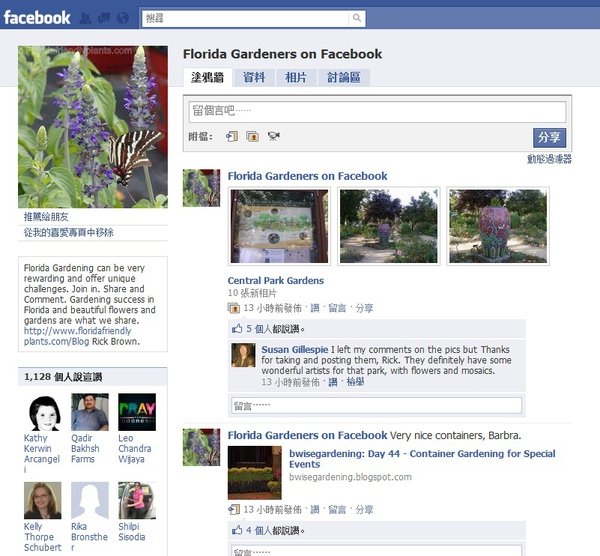Click 留言 comment on Central Park Gardens post

point(337,308)
